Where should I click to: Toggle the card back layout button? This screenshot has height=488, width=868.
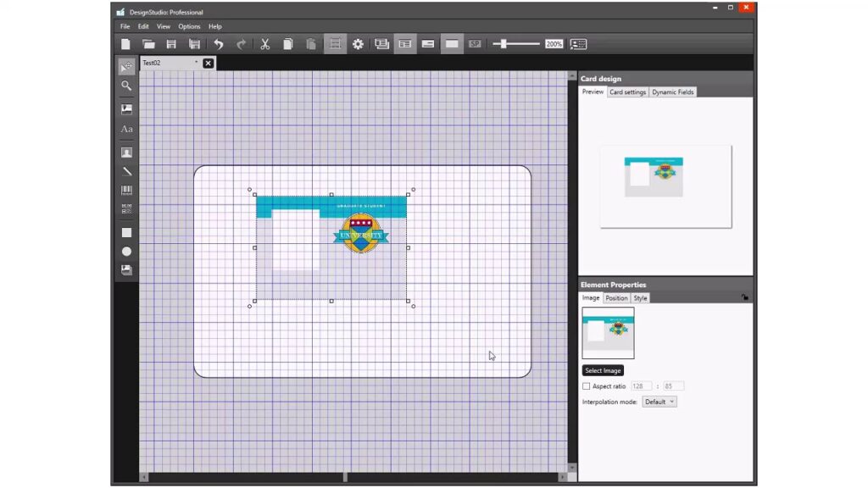point(428,44)
